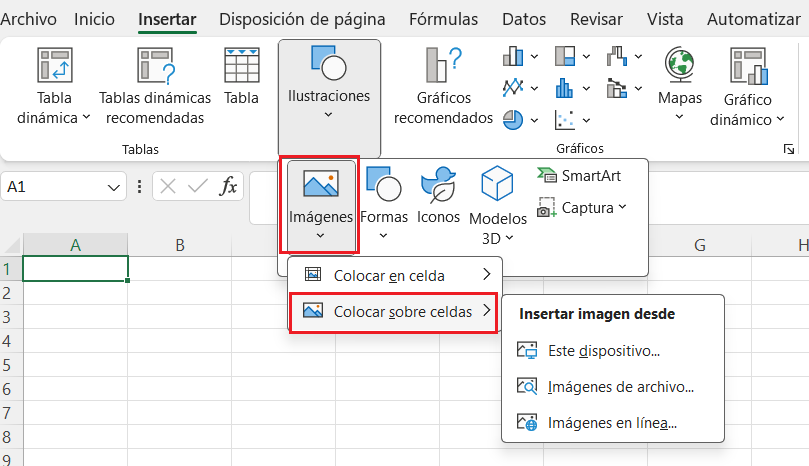Viewport: 809px width, 466px height.
Task: Open Modelos 3D option
Action: pos(498,205)
